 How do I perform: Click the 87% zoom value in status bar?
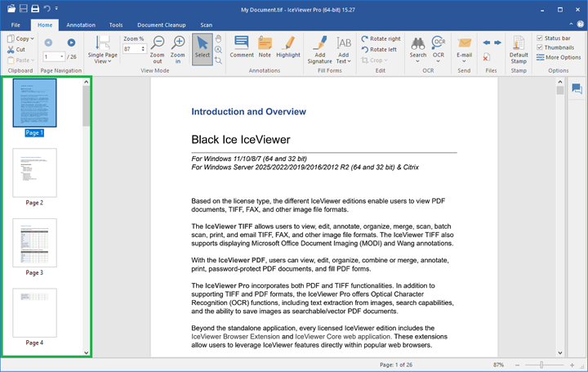498,365
